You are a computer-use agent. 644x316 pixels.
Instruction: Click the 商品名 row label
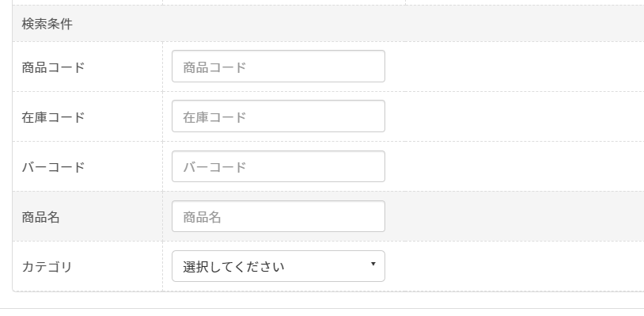pos(40,217)
